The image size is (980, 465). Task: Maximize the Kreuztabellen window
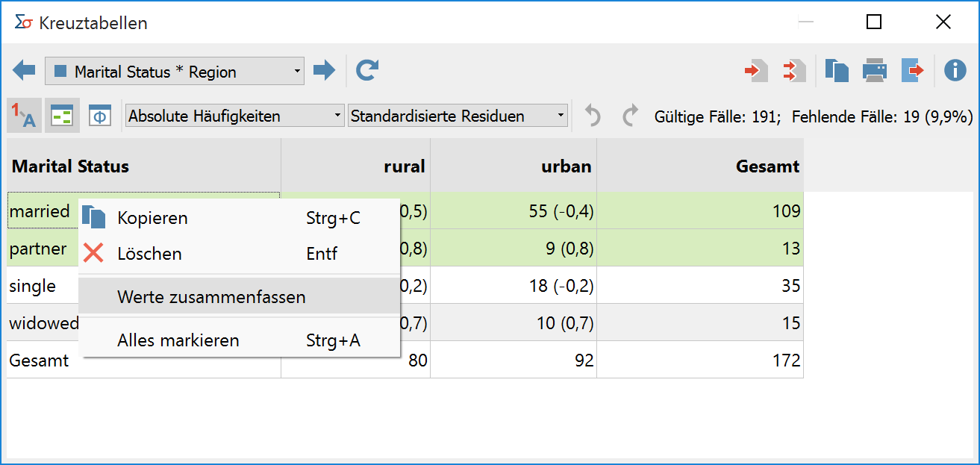pyautogui.click(x=874, y=22)
